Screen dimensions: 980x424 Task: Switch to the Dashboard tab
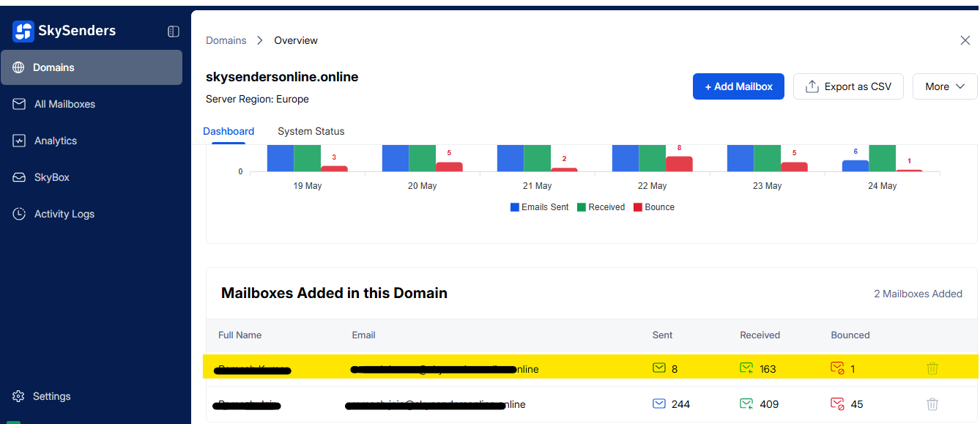[229, 131]
